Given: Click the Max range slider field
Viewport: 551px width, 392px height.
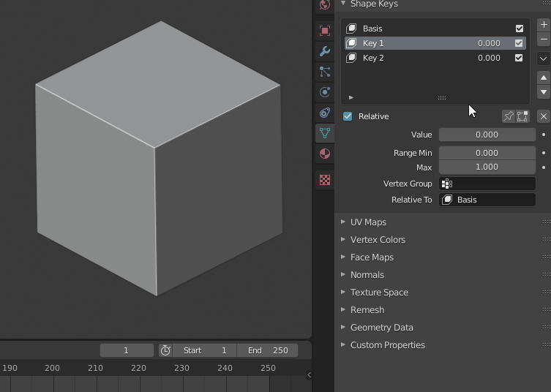Looking at the screenshot, I should pyautogui.click(x=487, y=167).
